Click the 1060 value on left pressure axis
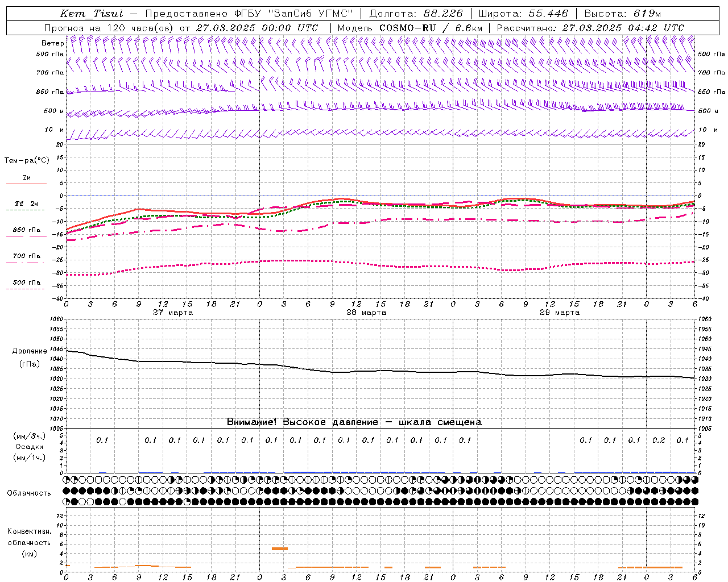 [57, 319]
